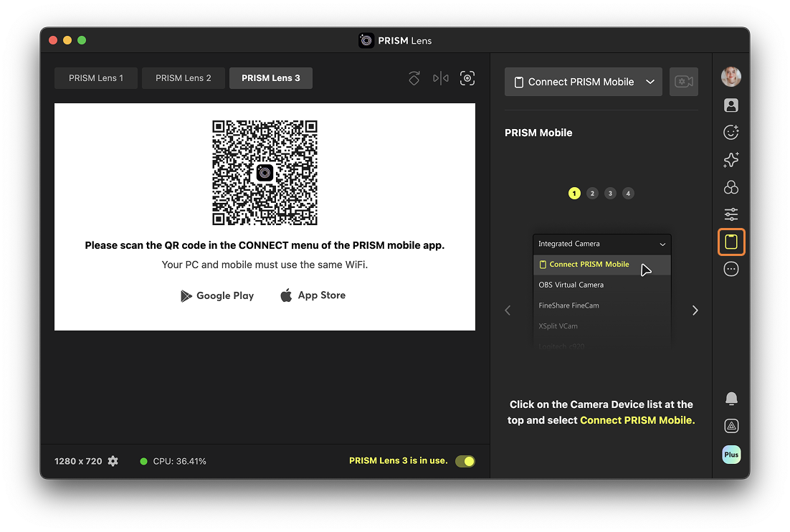Click the mirror flip horizontal icon
This screenshot has width=790, height=532.
tap(441, 78)
